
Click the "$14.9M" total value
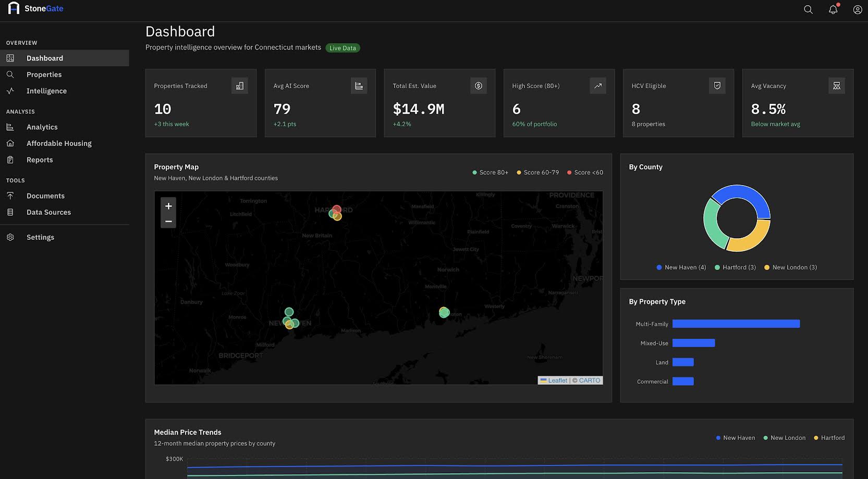tap(419, 109)
